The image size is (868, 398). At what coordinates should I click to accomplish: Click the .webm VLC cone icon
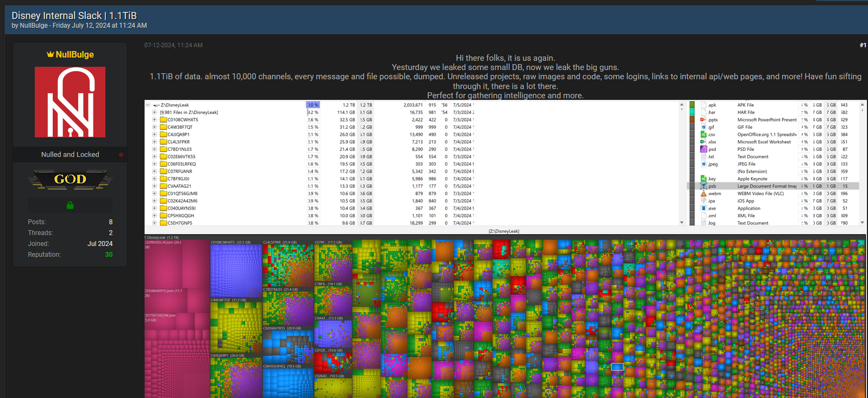pyautogui.click(x=703, y=193)
